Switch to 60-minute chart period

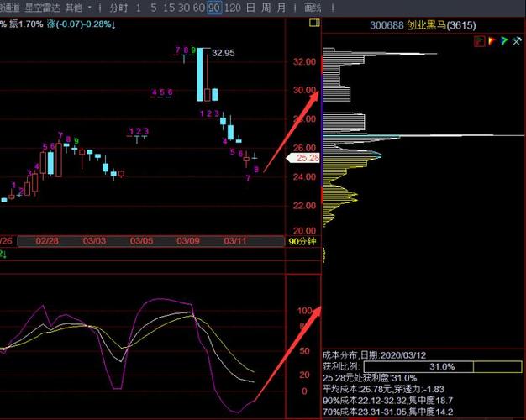point(199,8)
